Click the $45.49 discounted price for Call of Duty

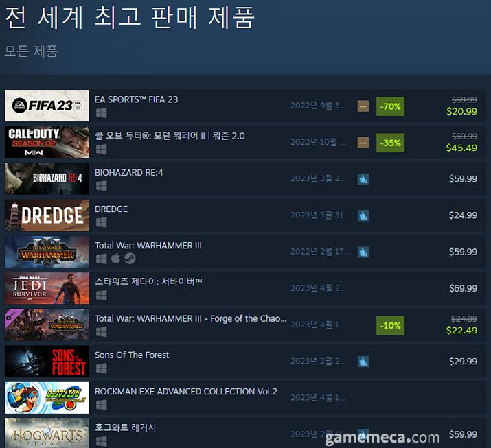461,148
